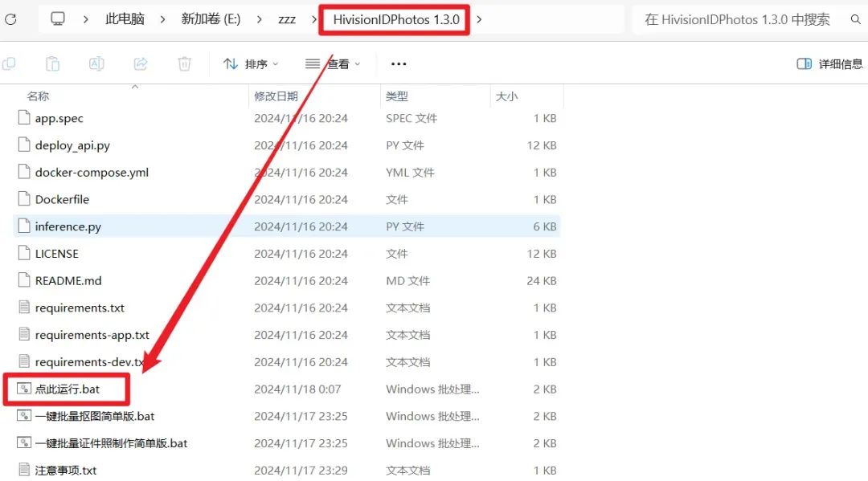Click the file icon of Dockerfile

tap(24, 198)
